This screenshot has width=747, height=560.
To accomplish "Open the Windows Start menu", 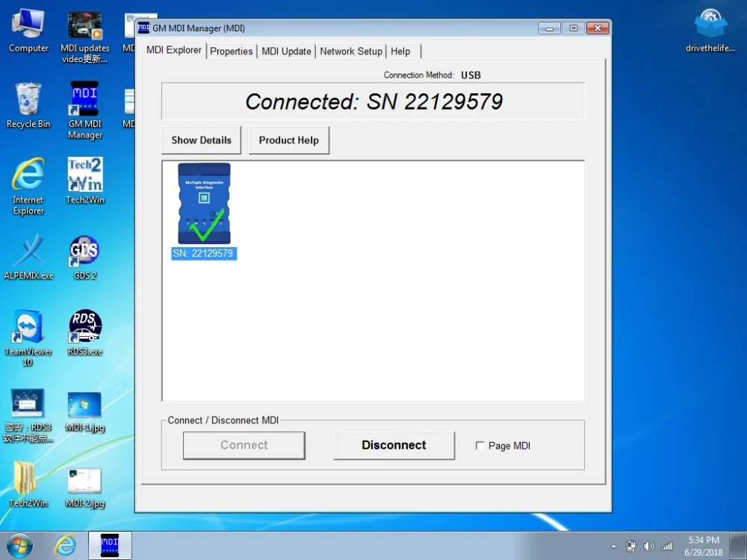I will coord(19,546).
